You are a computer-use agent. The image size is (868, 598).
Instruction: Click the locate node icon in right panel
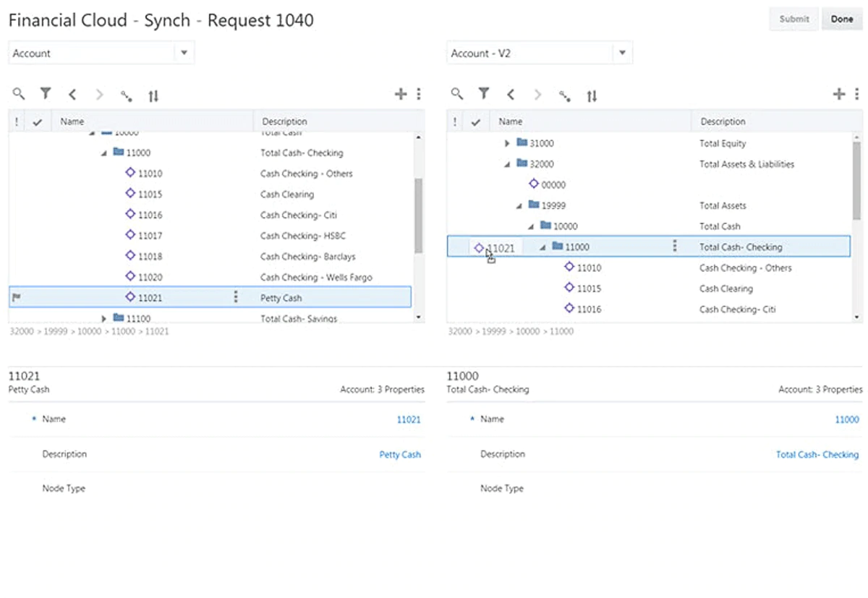[565, 95]
